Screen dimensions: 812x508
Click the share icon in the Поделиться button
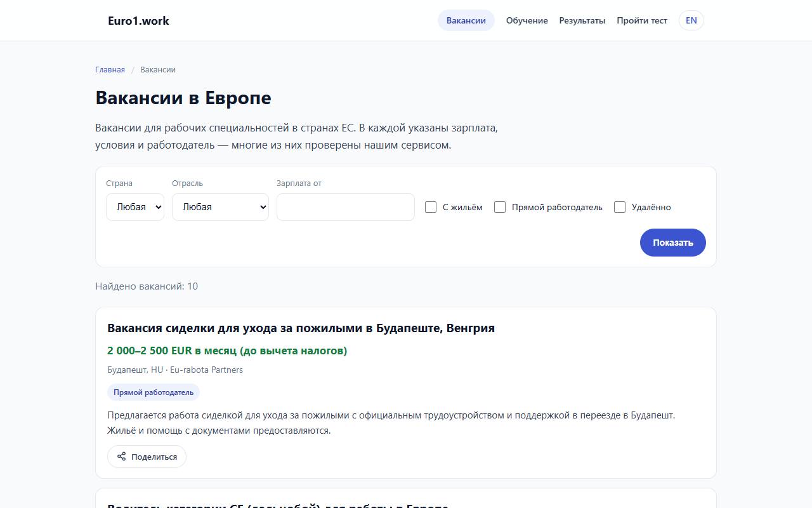coord(122,457)
